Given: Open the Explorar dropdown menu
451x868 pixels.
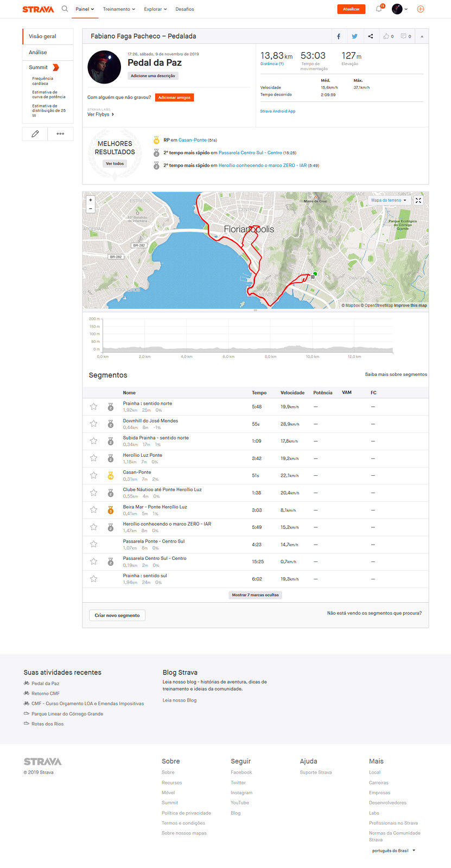Looking at the screenshot, I should (x=155, y=9).
